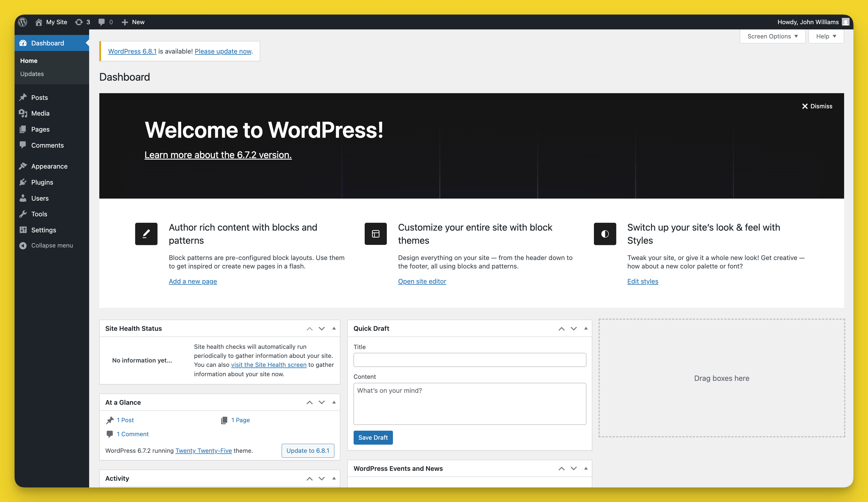Select the Appearance brush icon
The width and height of the screenshot is (868, 502).
(x=23, y=166)
